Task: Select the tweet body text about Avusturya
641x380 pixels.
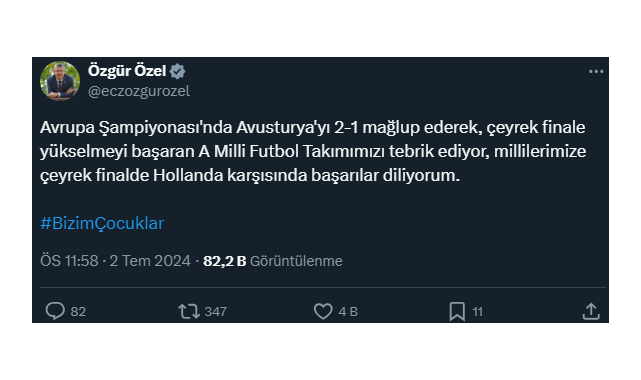Action: (x=313, y=151)
